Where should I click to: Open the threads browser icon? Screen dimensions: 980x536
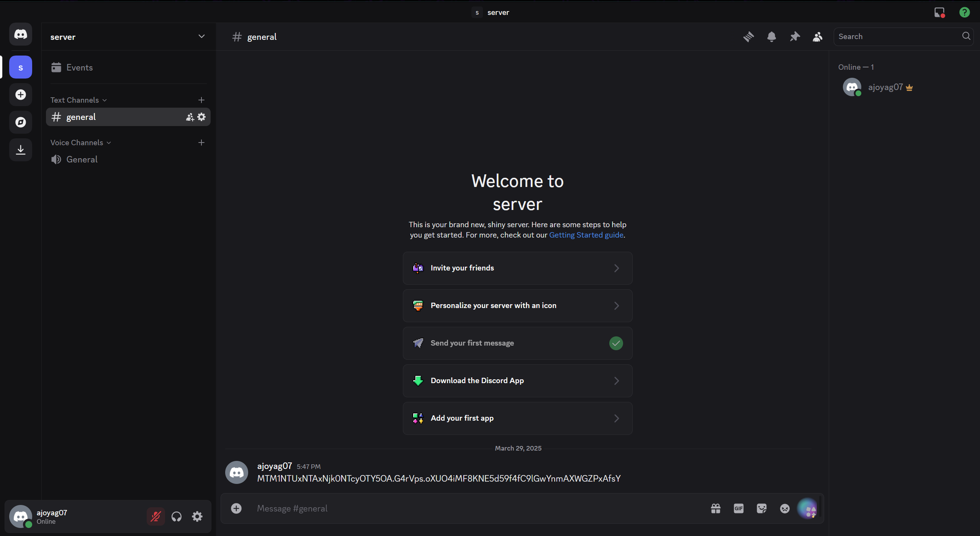[749, 36]
